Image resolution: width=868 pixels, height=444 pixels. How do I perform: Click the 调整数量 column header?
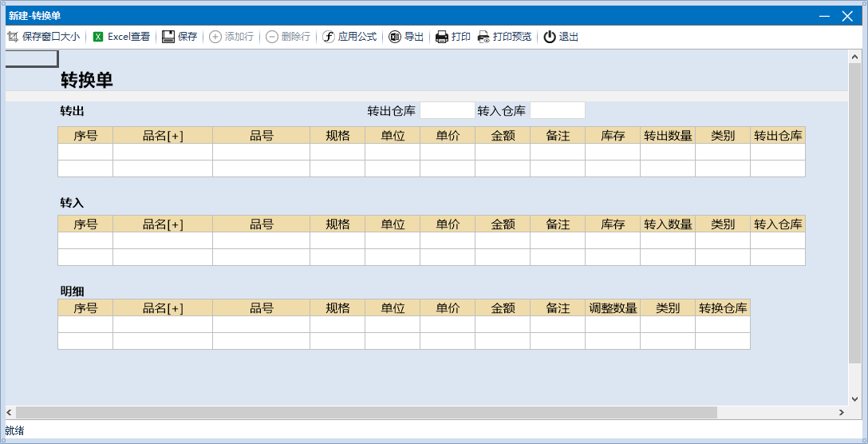(x=613, y=308)
